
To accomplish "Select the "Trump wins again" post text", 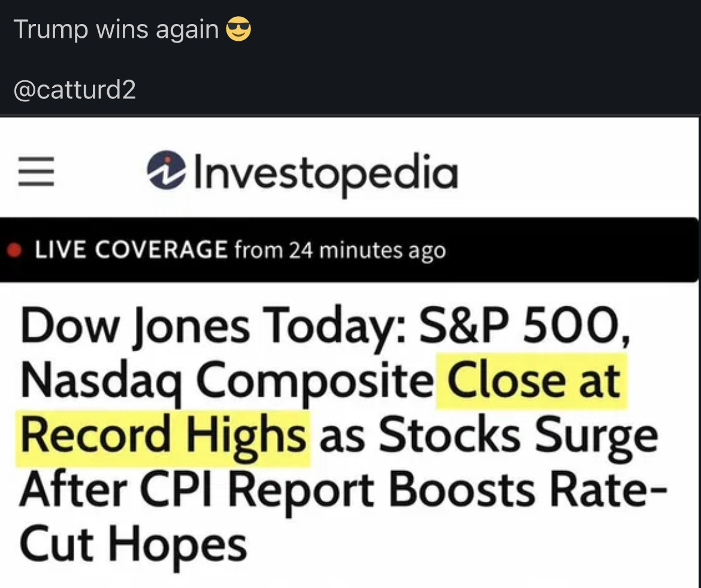I will 116,29.
